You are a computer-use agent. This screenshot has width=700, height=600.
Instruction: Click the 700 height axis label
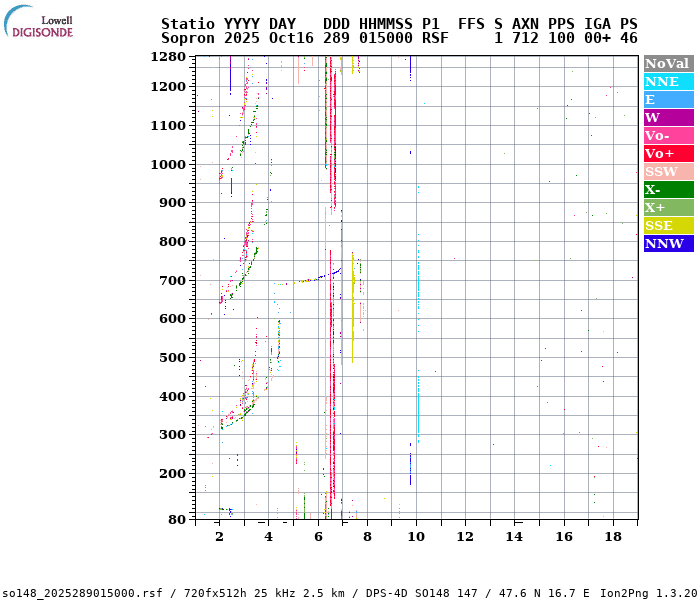172,280
